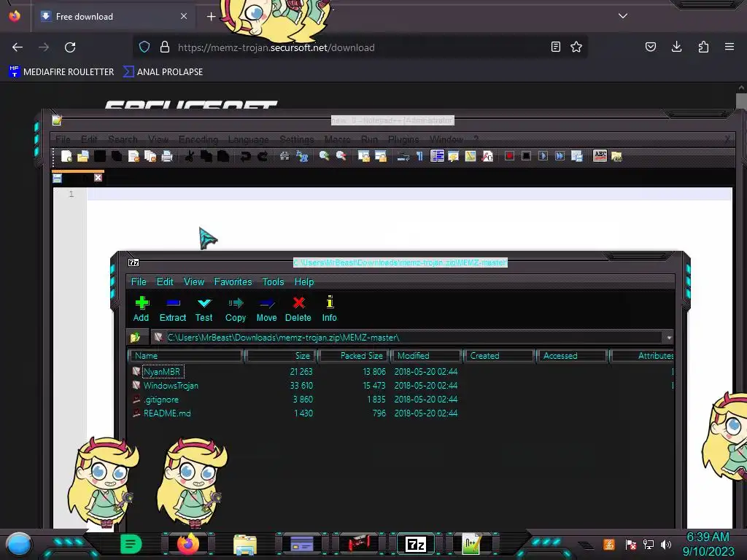Toggle Firefox reader view
This screenshot has height=560, width=747.
click(555, 47)
